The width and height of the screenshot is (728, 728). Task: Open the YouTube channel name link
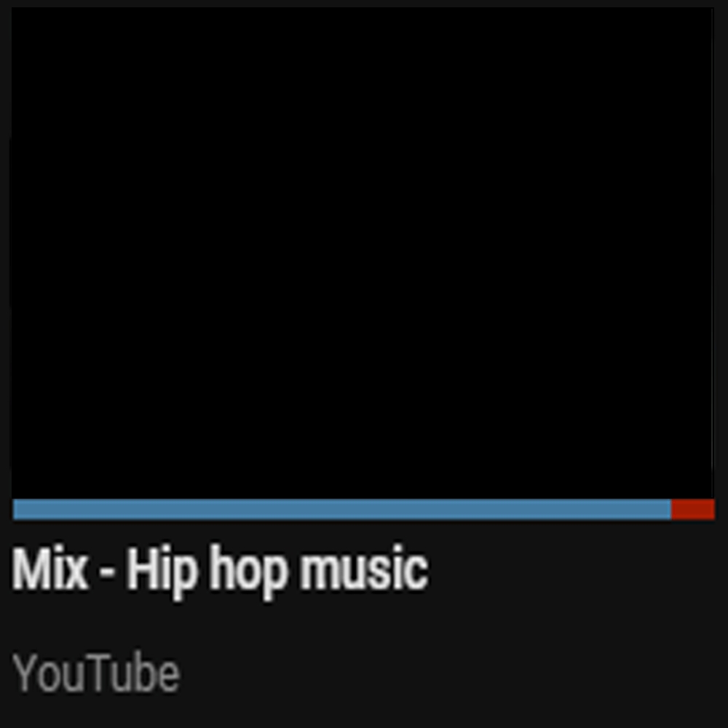(95, 673)
